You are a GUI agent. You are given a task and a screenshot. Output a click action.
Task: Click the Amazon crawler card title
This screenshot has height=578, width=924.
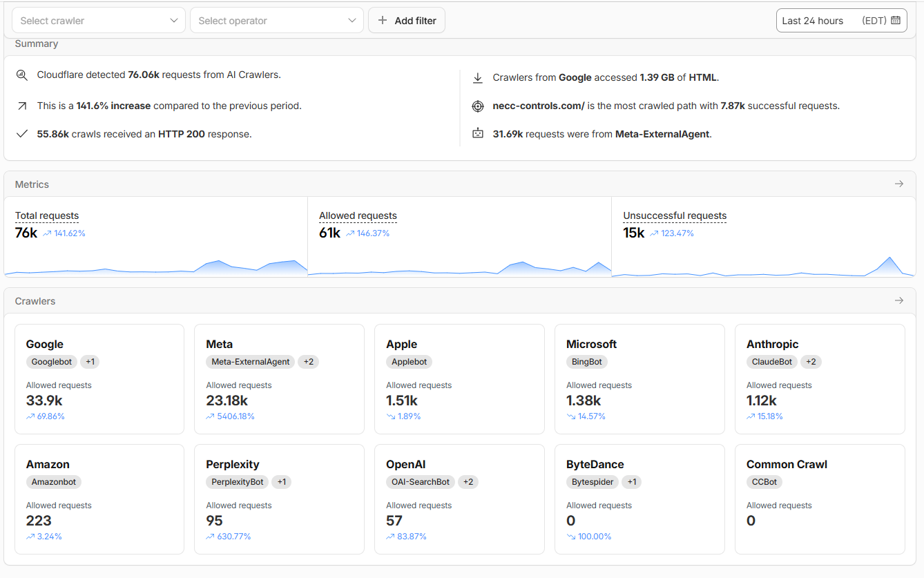(x=48, y=464)
